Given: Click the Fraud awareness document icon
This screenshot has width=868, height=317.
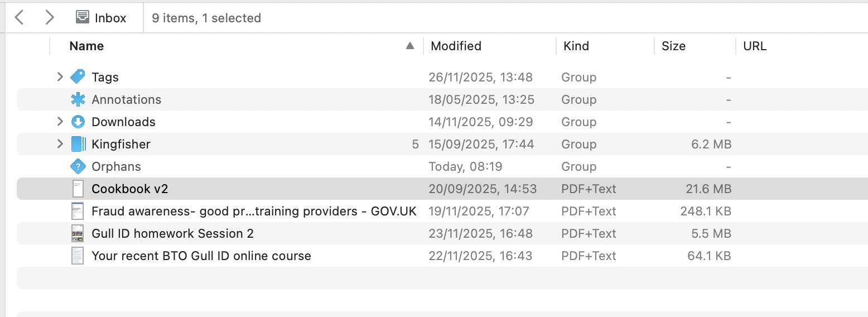Looking at the screenshot, I should tap(78, 211).
